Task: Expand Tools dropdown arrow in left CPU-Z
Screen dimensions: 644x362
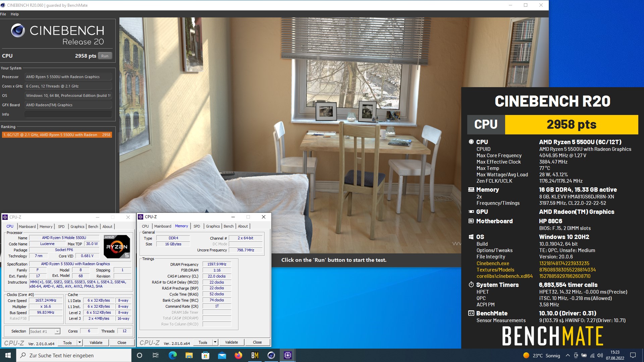Action: click(79, 343)
